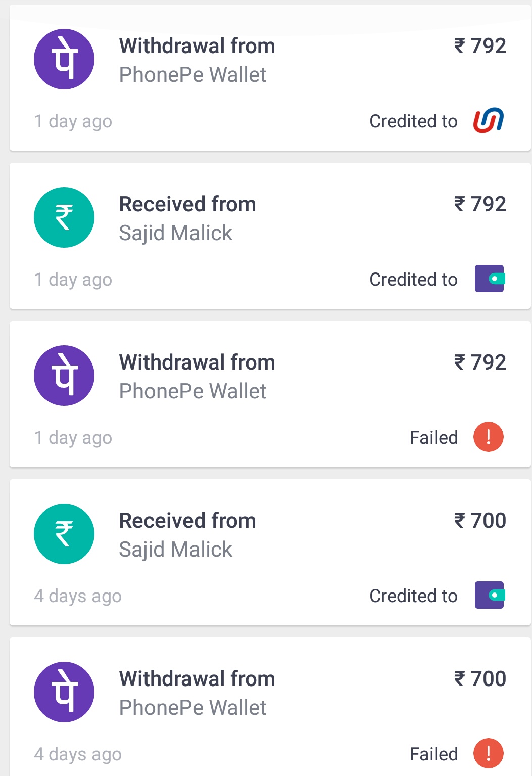This screenshot has width=532, height=776.
Task: Tap the red alert icon on the failed ₹700 withdrawal
Action: click(x=489, y=753)
